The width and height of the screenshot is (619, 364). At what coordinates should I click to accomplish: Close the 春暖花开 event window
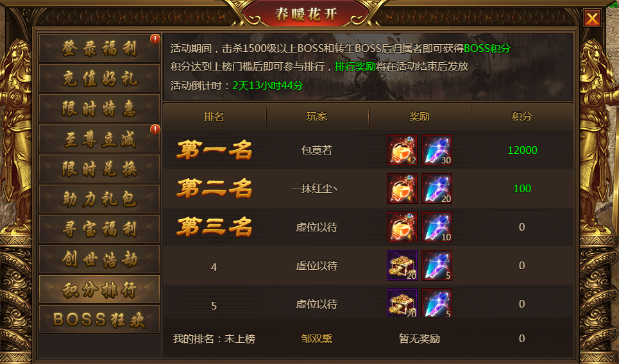click(592, 18)
